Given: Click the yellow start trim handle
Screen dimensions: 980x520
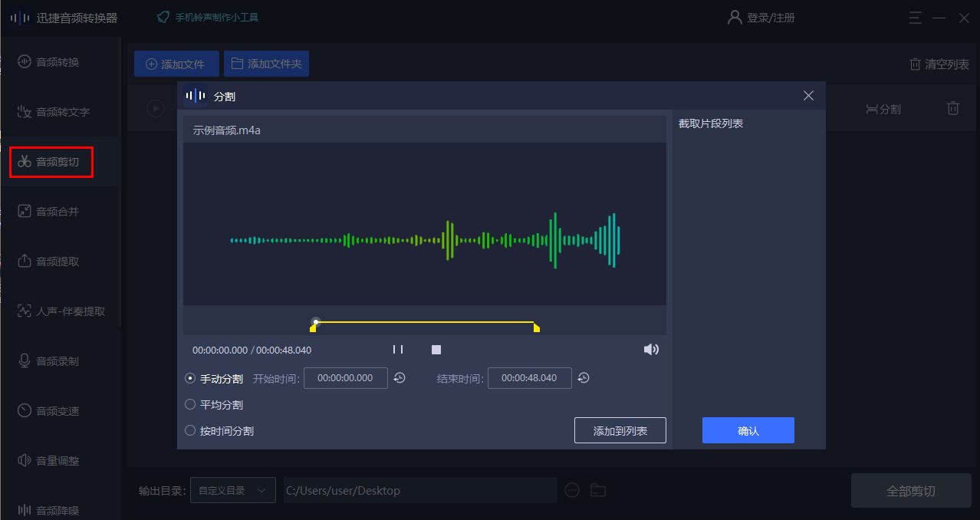Looking at the screenshot, I should 312,328.
